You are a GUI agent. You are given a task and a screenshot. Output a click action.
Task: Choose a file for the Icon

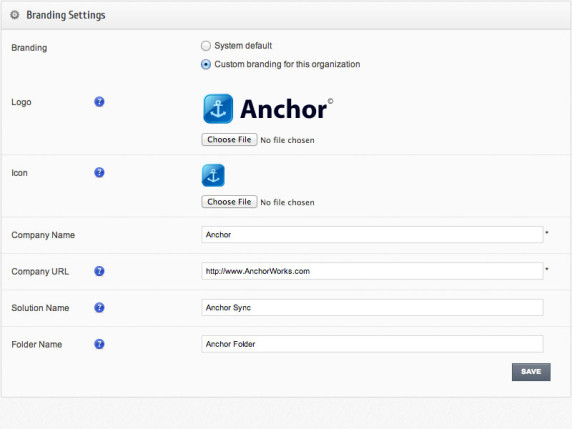pyautogui.click(x=229, y=202)
